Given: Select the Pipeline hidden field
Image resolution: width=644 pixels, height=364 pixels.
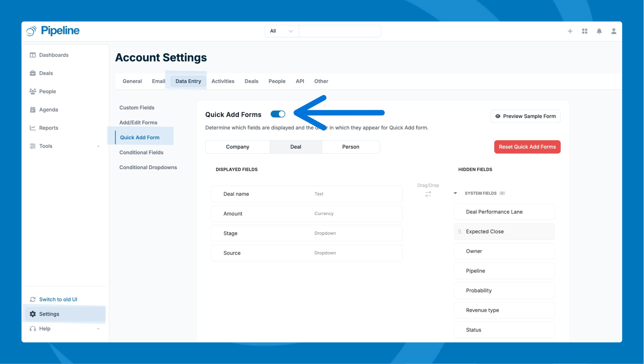Looking at the screenshot, I should [x=504, y=271].
